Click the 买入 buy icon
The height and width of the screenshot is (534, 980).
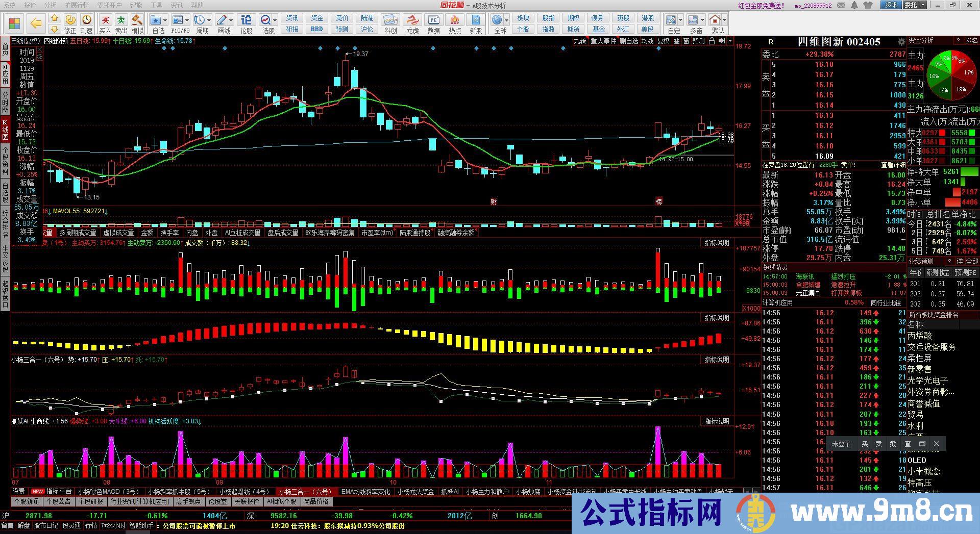click(x=105, y=20)
